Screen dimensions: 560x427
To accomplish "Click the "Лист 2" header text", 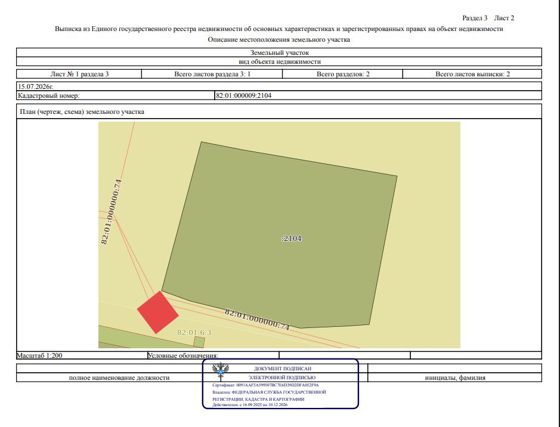I will tap(504, 18).
